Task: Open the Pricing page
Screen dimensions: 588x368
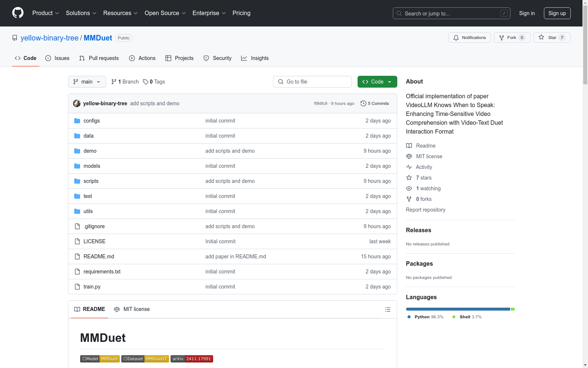Action: [x=241, y=13]
